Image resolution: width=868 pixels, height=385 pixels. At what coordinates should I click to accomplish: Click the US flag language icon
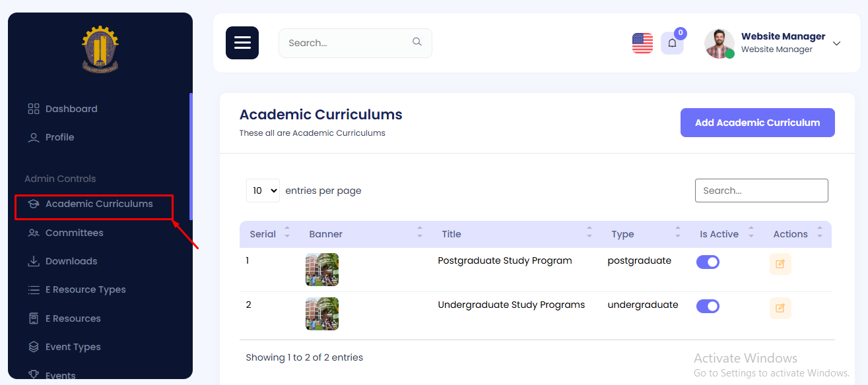tap(642, 44)
